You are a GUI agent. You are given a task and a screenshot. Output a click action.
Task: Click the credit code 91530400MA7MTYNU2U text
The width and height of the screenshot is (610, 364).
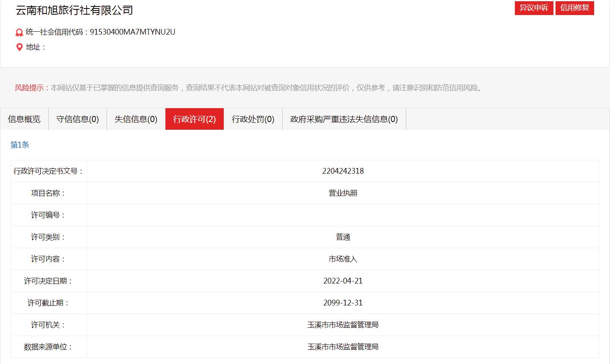click(132, 32)
